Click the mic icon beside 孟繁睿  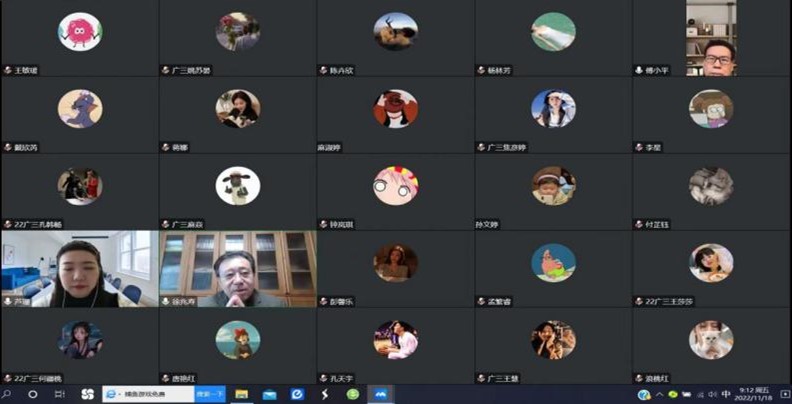pos(482,301)
